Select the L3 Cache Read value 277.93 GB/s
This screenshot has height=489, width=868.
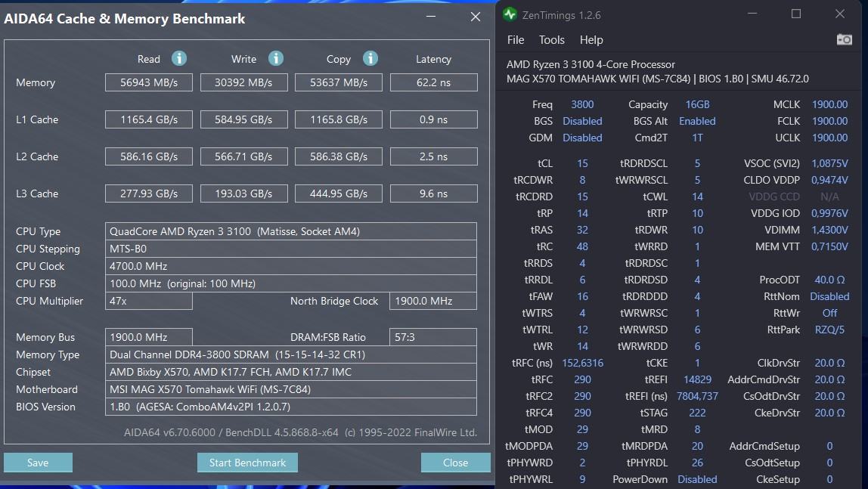[x=149, y=193]
